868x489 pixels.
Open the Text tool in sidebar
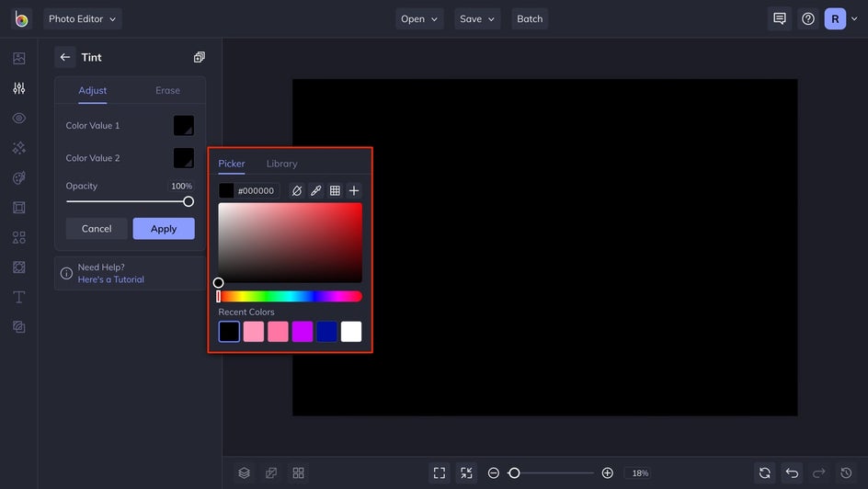click(18, 297)
